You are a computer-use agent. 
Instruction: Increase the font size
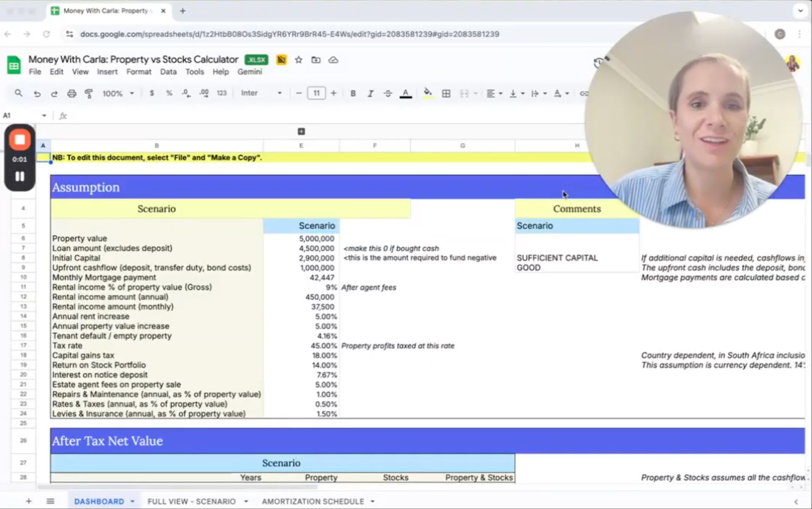tap(333, 93)
